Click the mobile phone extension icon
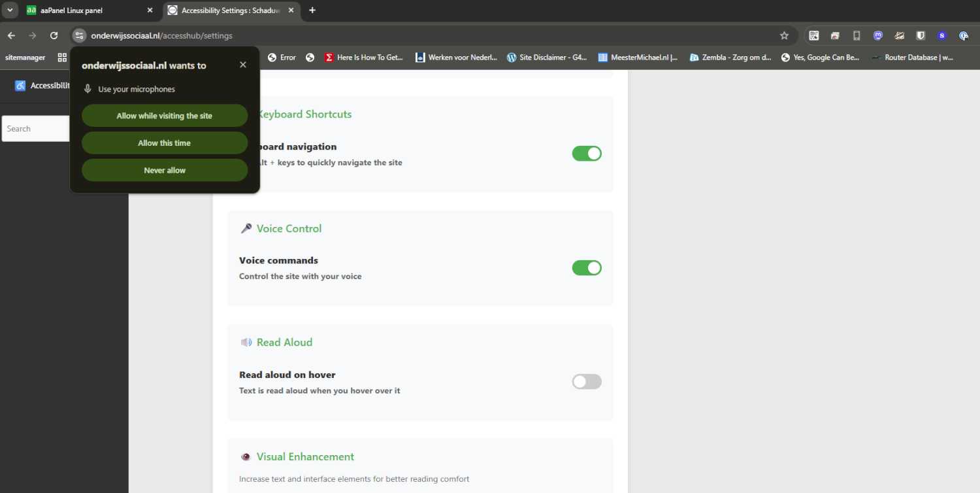 click(x=857, y=36)
